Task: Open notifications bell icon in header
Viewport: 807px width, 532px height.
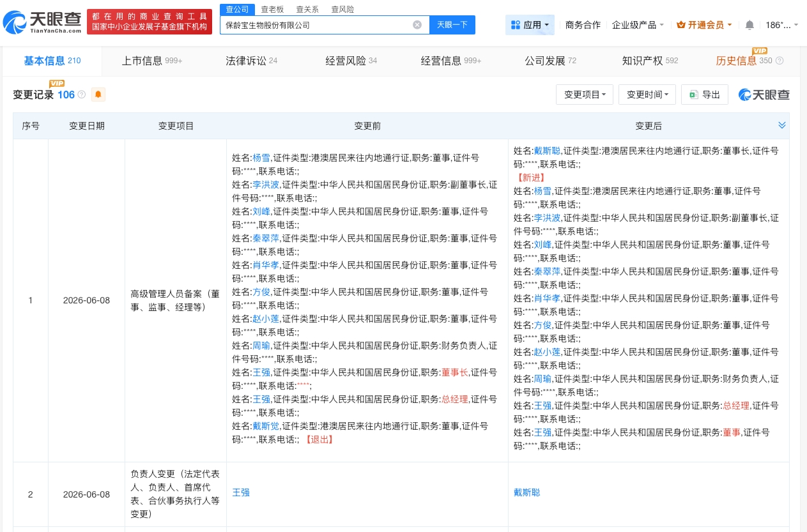Action: point(749,25)
